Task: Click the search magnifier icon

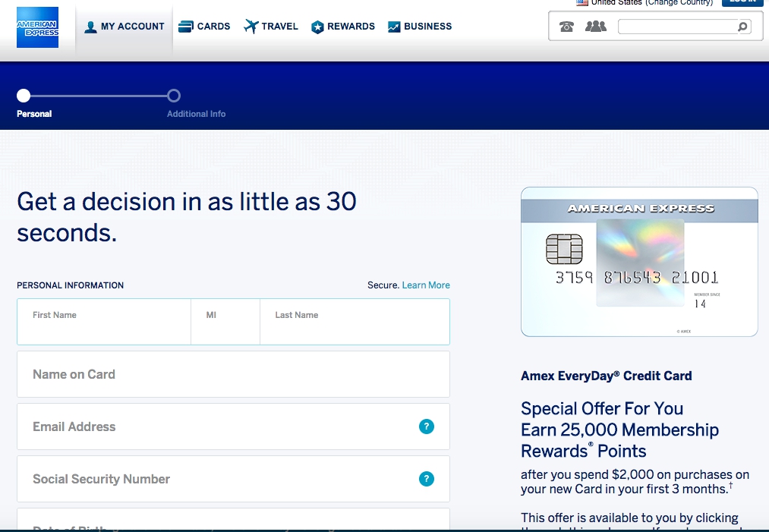Action: tap(742, 27)
